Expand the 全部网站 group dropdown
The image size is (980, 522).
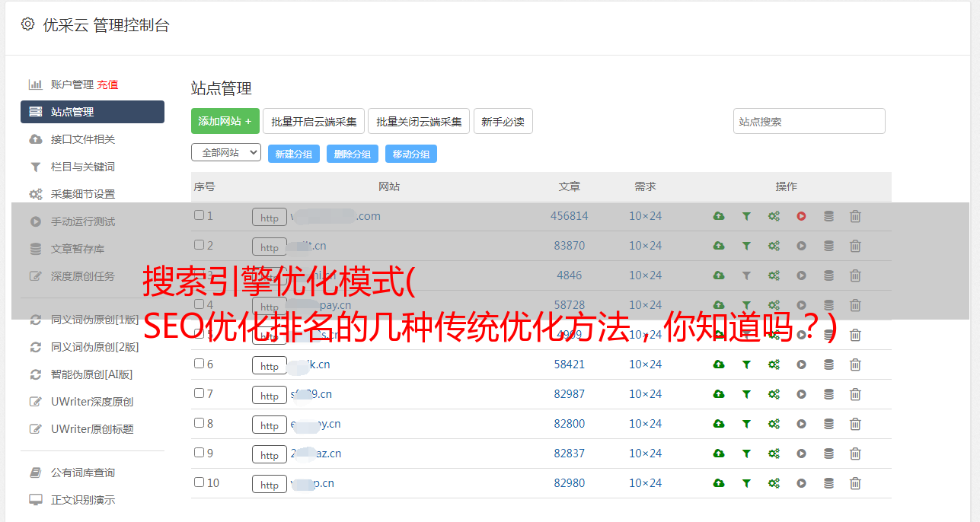click(226, 153)
